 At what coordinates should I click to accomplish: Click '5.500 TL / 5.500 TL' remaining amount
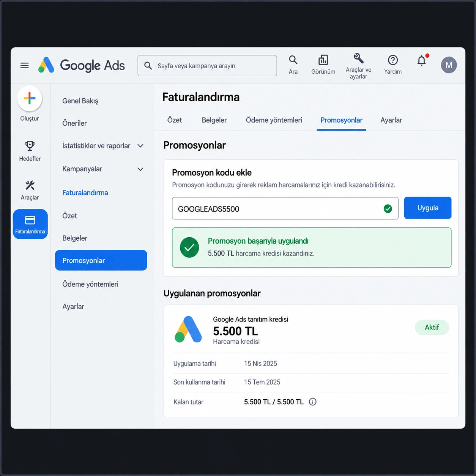tap(274, 402)
